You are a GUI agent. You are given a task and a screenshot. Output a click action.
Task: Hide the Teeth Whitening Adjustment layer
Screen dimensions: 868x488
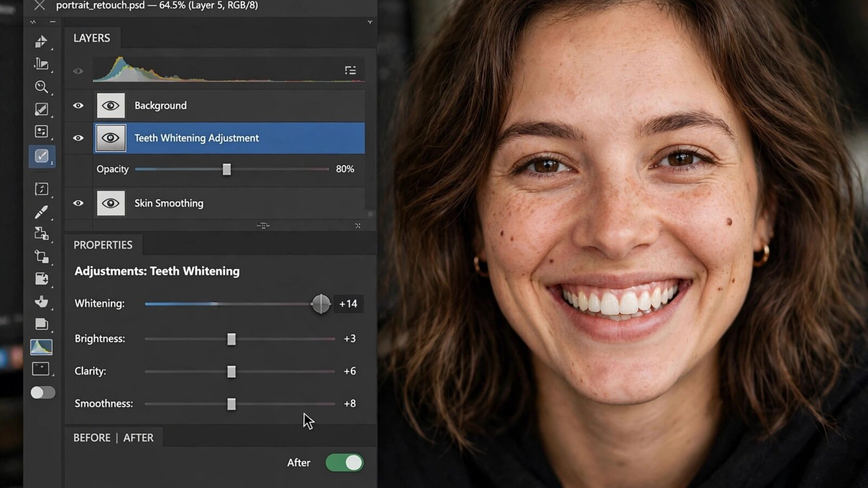coord(78,138)
